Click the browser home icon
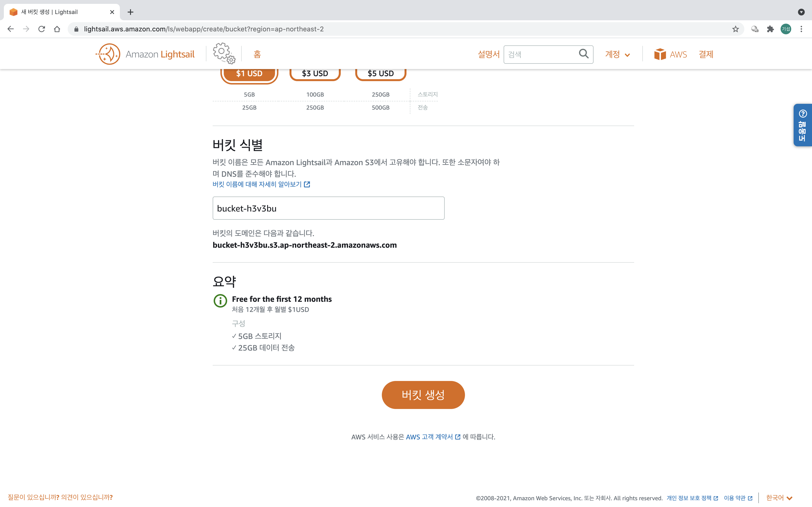812x507 pixels. [57, 29]
